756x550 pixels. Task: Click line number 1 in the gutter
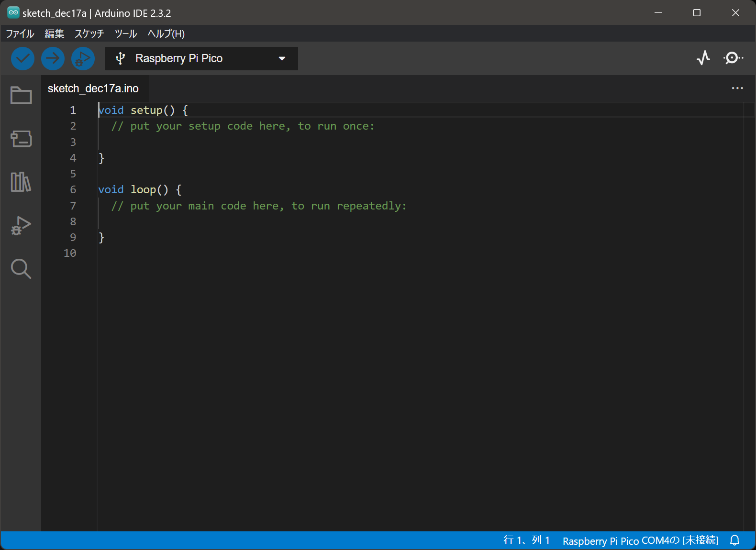[73, 110]
